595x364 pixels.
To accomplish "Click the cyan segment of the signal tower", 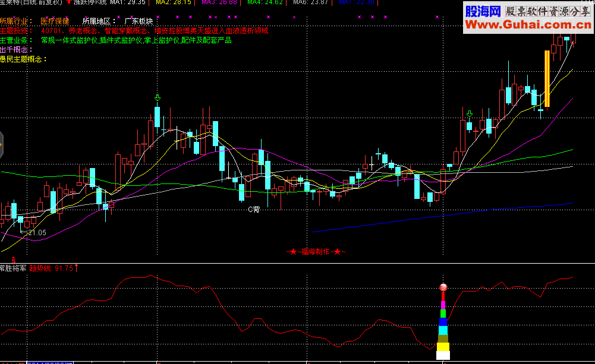I will 443,330.
